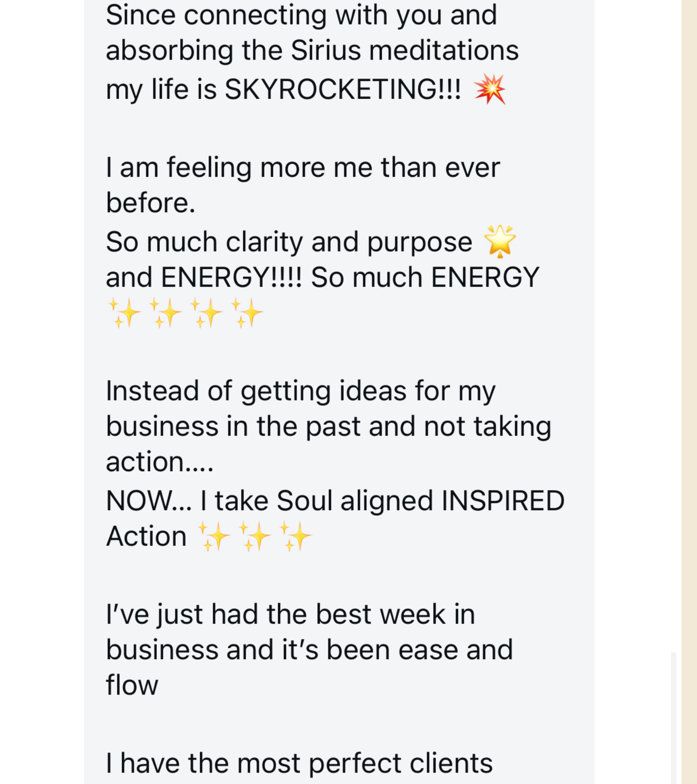This screenshot has width=697, height=784.
Task: Click the second sparkles emoji below ENERGY
Action: pyautogui.click(x=165, y=313)
